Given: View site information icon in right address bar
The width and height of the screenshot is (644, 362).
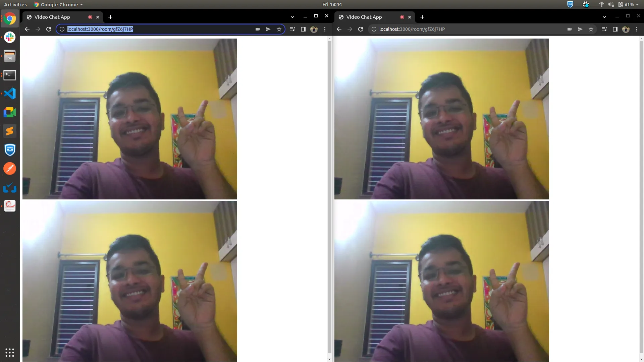Looking at the screenshot, I should pyautogui.click(x=374, y=29).
